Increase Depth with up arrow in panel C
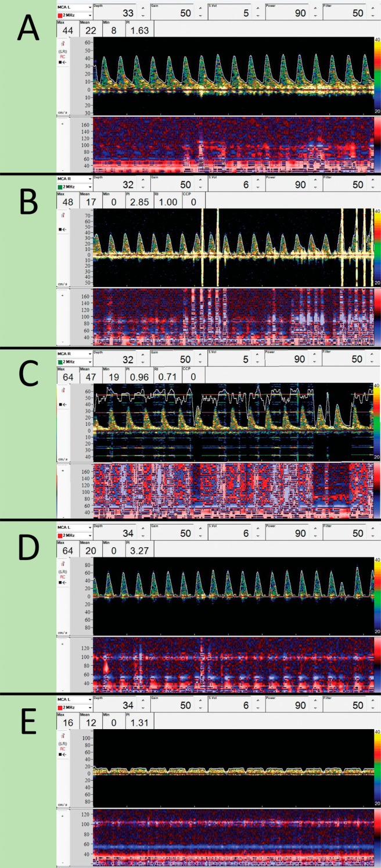 (x=144, y=354)
